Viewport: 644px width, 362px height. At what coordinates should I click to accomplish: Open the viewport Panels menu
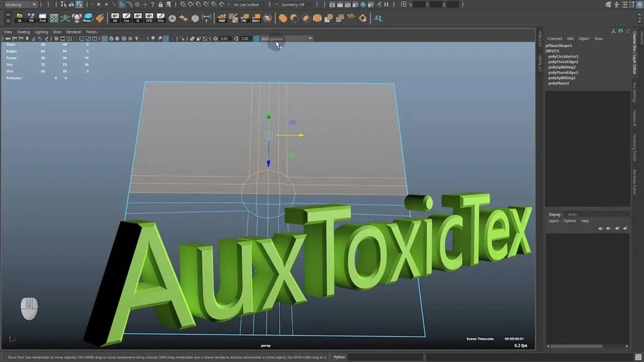pos(91,32)
